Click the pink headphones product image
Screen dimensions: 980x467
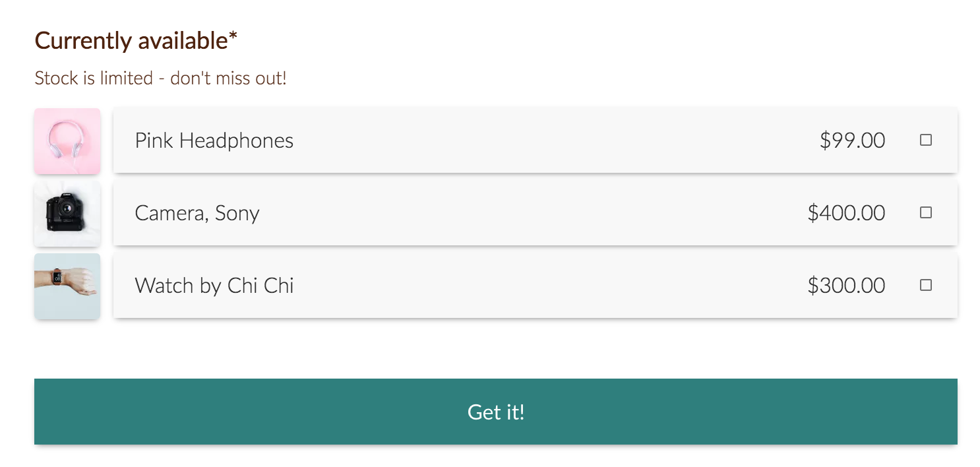pos(67,140)
